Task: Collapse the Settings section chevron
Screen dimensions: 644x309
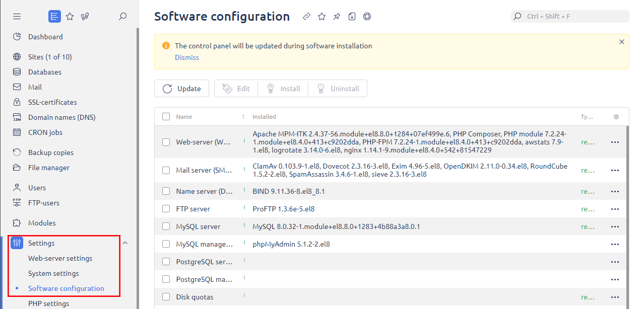Action: coord(125,243)
